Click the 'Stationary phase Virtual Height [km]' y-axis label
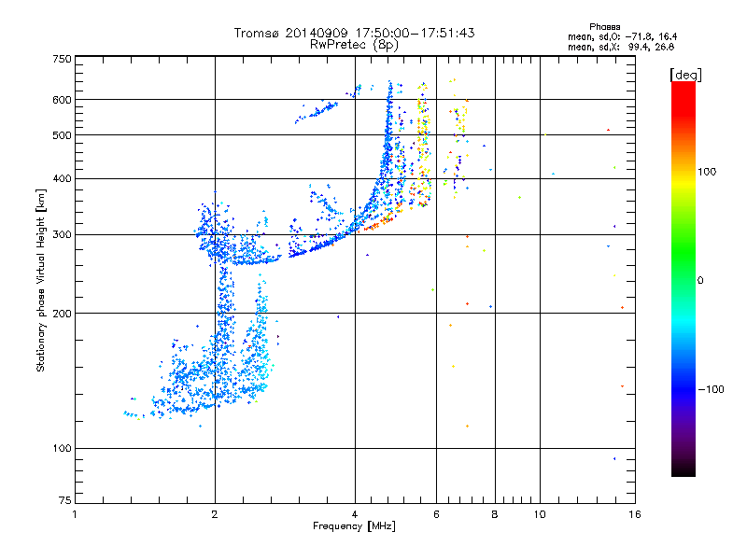The height and width of the screenshot is (560, 747). pyautogui.click(x=41, y=280)
